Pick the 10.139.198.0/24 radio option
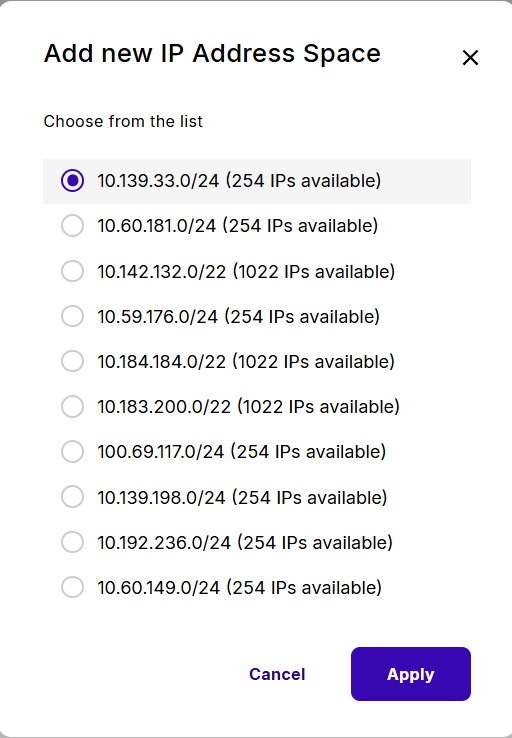The width and height of the screenshot is (512, 738). tap(72, 497)
